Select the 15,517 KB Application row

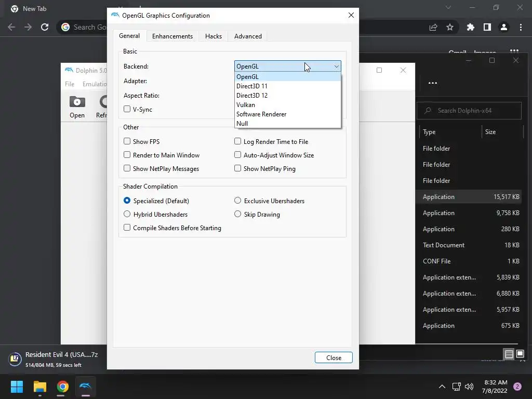(469, 197)
